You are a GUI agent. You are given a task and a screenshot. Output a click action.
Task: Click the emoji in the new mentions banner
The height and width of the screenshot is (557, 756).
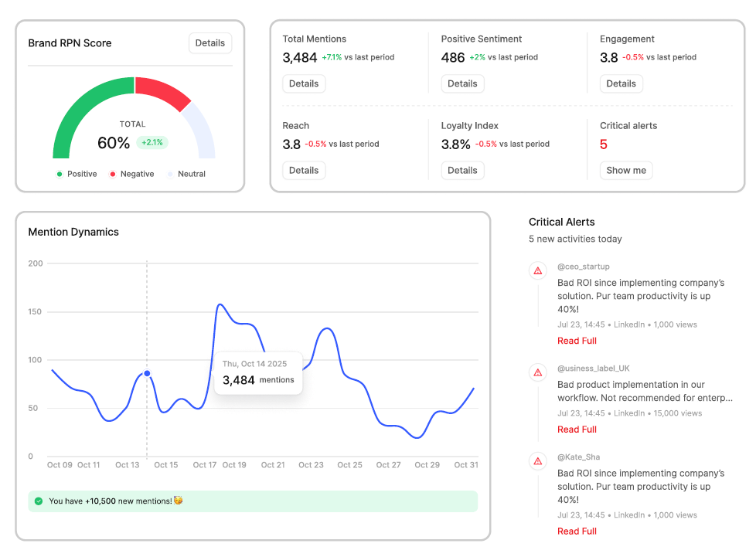179,501
